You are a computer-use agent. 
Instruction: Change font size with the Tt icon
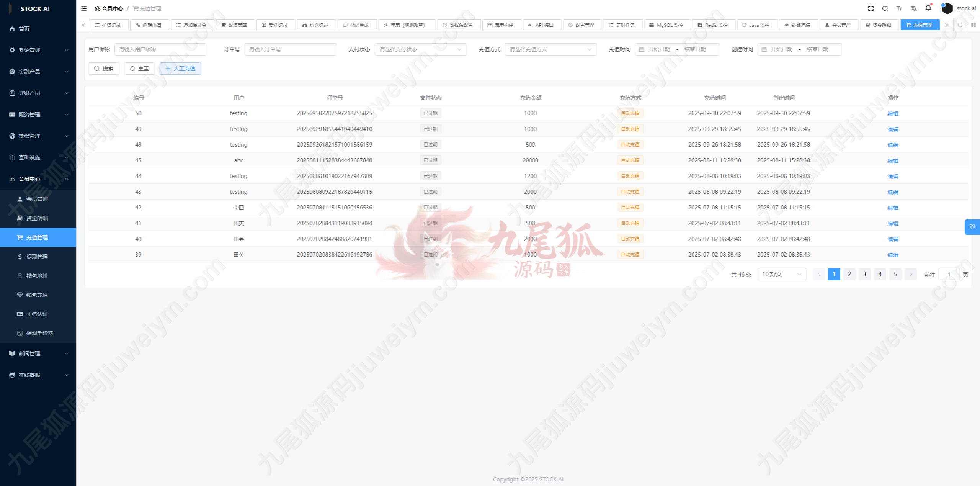tap(899, 8)
